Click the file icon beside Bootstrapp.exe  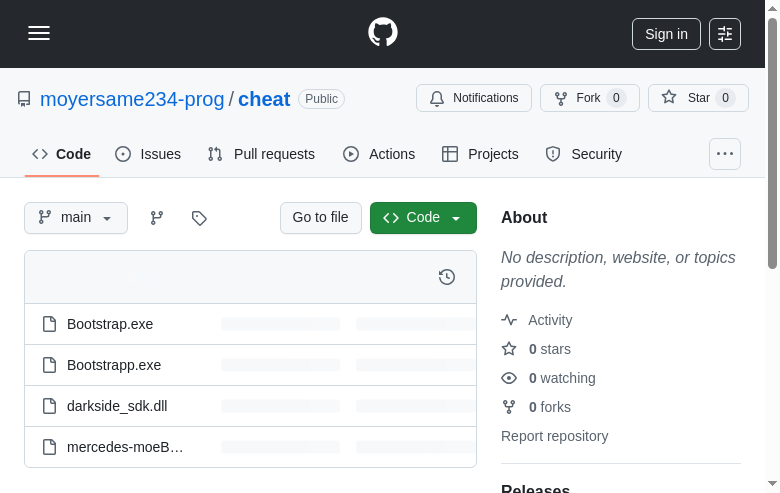(49, 365)
